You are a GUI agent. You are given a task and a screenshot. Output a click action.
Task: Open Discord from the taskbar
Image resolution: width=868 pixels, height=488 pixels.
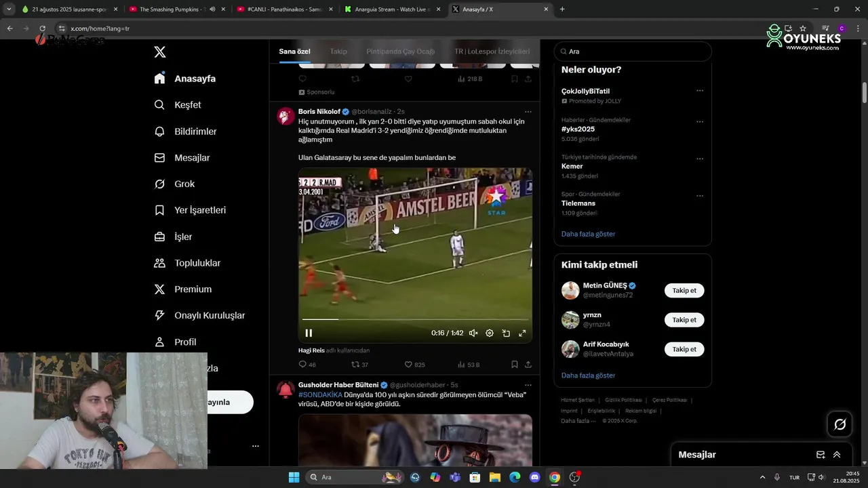click(534, 477)
